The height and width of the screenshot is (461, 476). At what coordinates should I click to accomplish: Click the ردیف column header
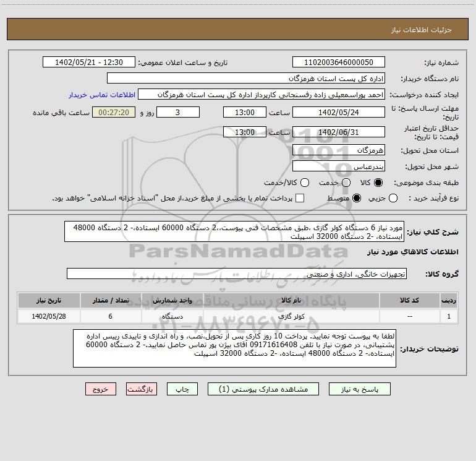[x=449, y=301]
